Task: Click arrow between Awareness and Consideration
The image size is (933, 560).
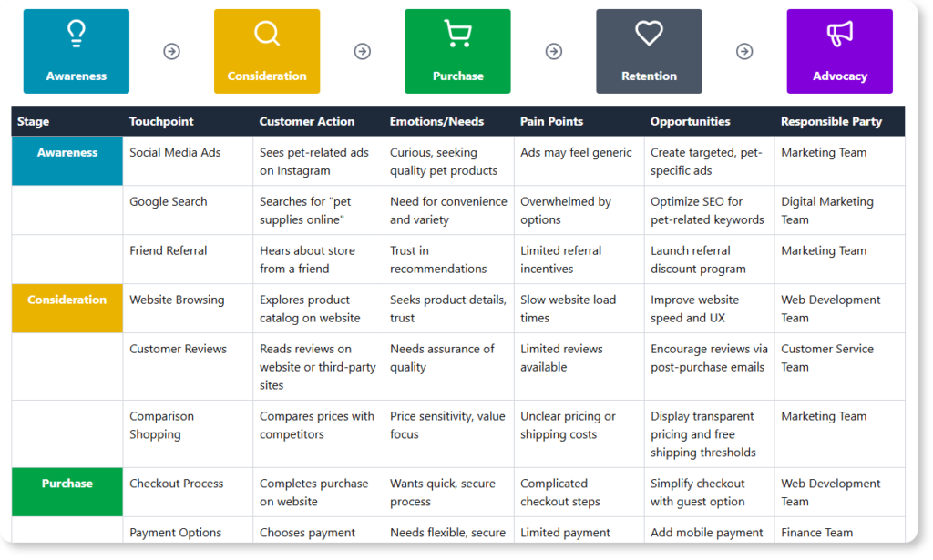Action: coord(171,52)
